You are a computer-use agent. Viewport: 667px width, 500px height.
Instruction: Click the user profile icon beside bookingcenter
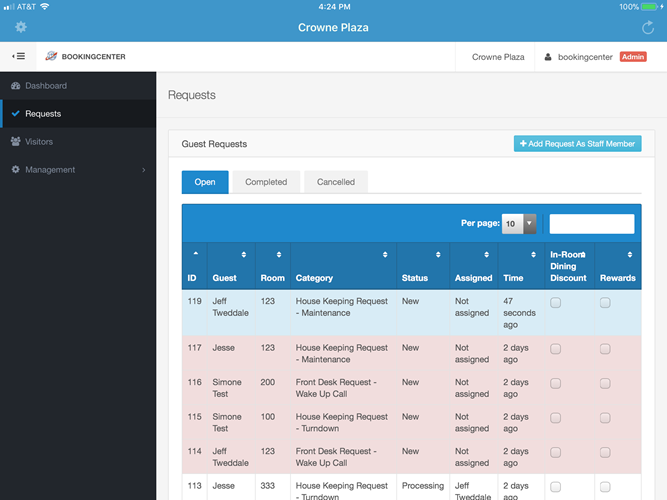point(548,57)
